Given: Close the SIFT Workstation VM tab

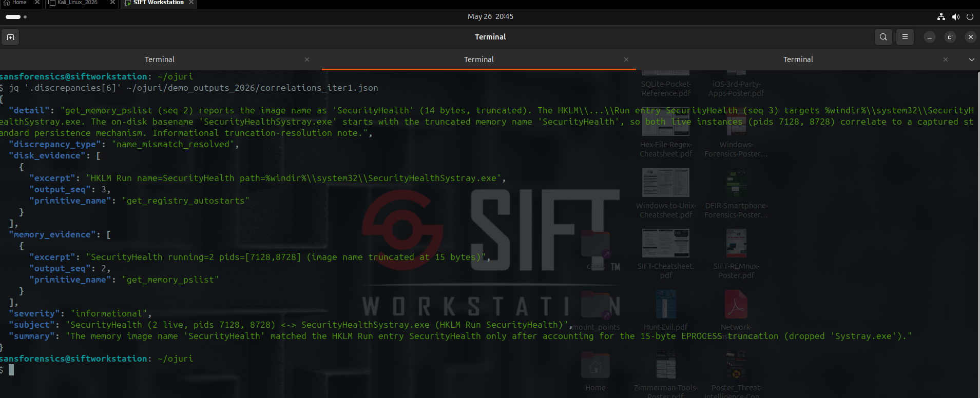Looking at the screenshot, I should point(191,3).
